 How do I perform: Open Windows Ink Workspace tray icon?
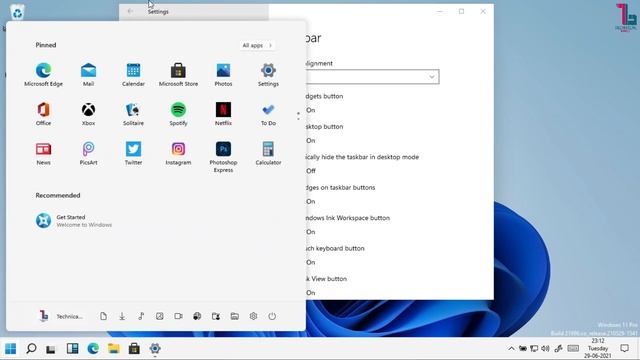tap(558, 349)
